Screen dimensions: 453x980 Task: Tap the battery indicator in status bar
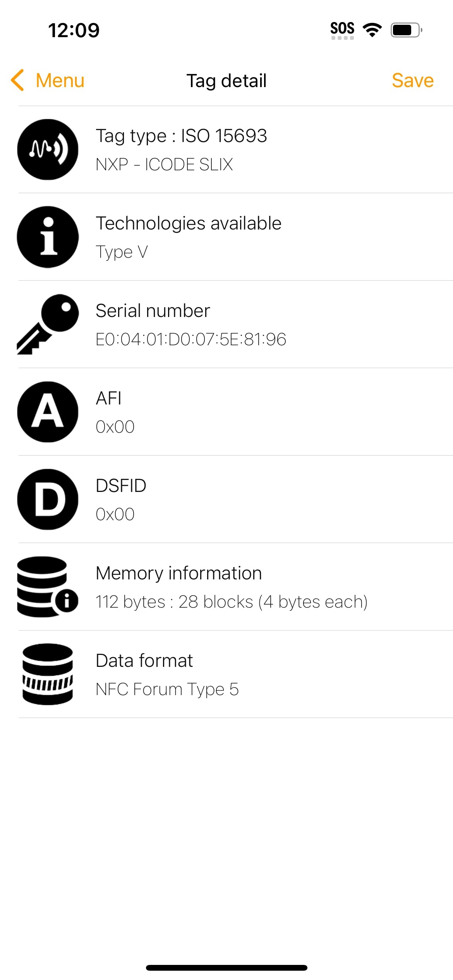pos(406,30)
